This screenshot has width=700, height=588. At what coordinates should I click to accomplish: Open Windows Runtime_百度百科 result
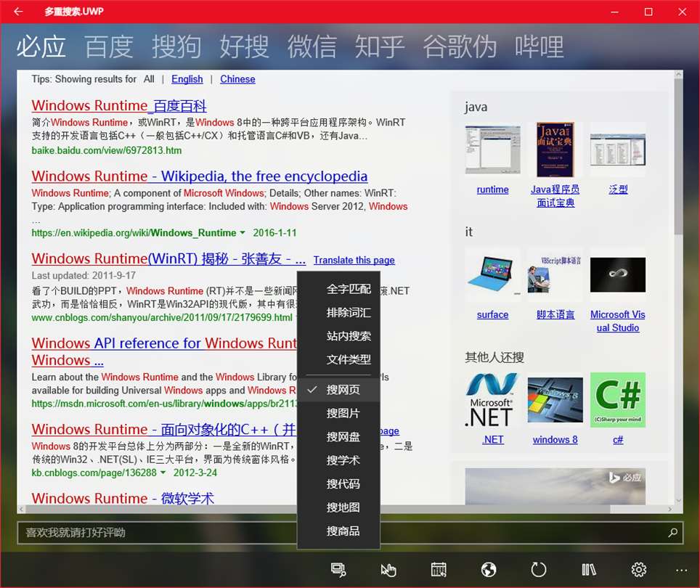pyautogui.click(x=119, y=106)
